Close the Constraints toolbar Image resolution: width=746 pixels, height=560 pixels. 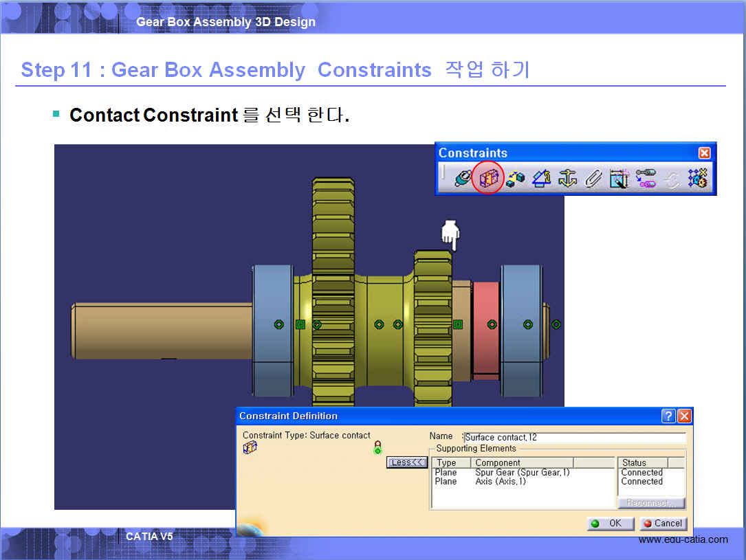[x=704, y=153]
